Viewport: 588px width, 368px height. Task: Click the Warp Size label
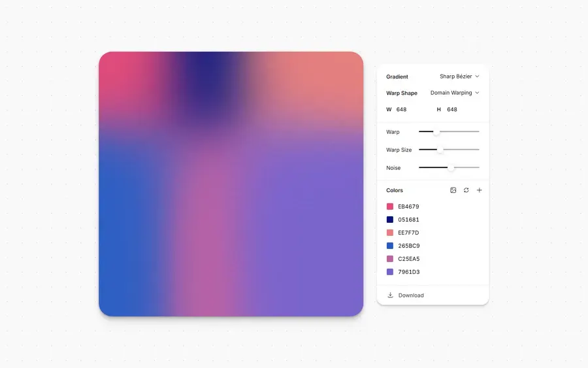pos(399,150)
